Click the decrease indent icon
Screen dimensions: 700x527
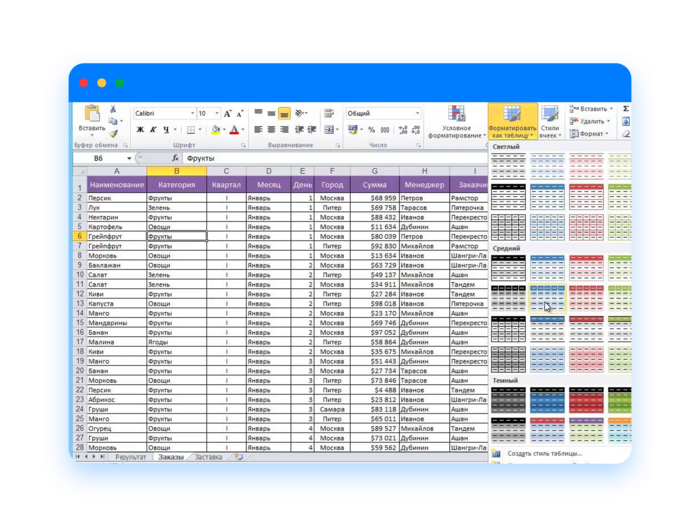click(299, 130)
